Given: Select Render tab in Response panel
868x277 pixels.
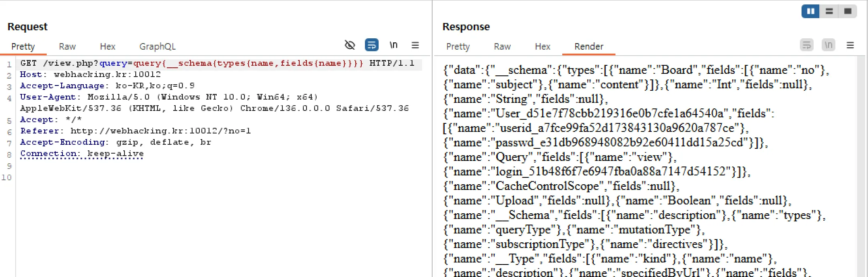Looking at the screenshot, I should click(589, 46).
